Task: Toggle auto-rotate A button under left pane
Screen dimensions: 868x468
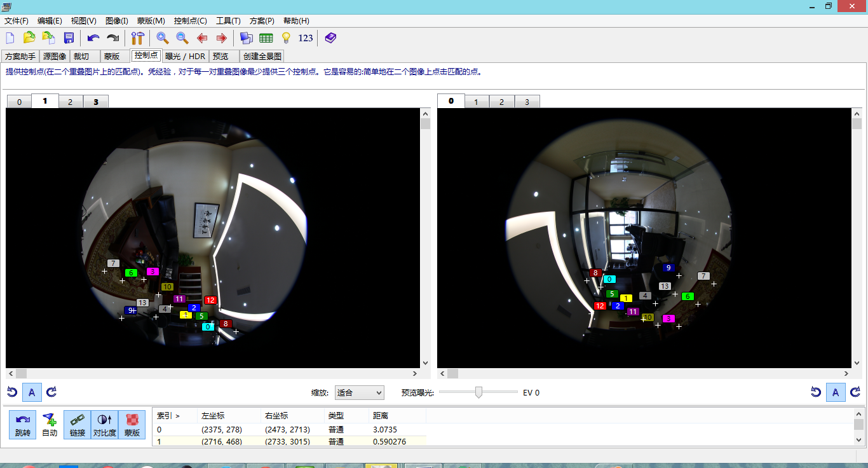Action: (32, 392)
